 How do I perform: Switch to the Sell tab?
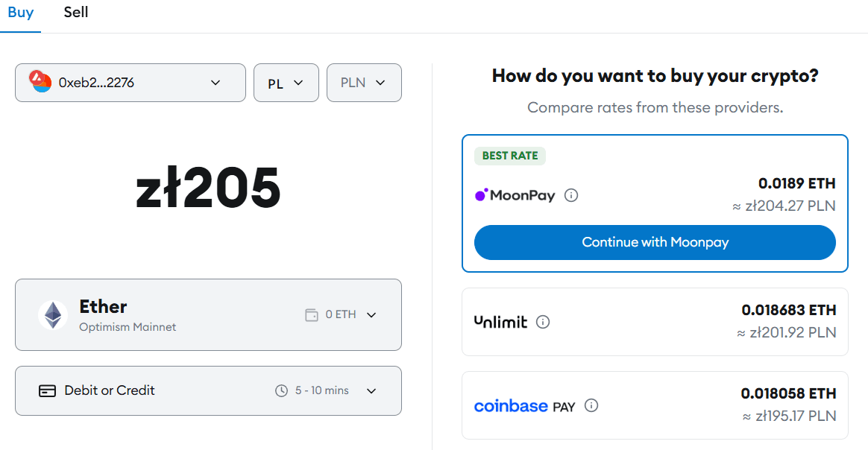click(x=76, y=12)
